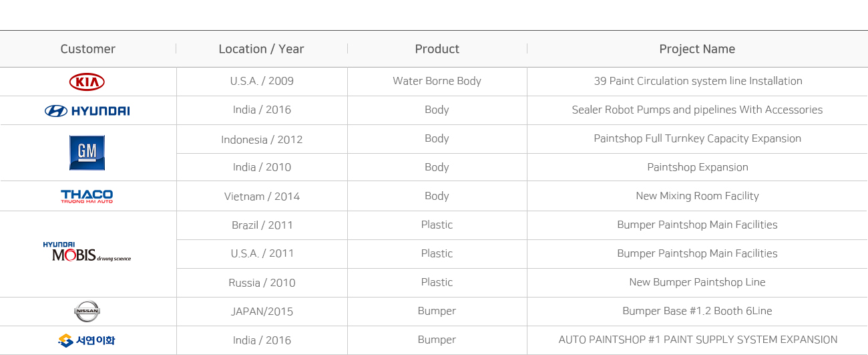868x355 pixels.
Task: Open the THACO Truong Hai Auto logo
Action: point(87,196)
